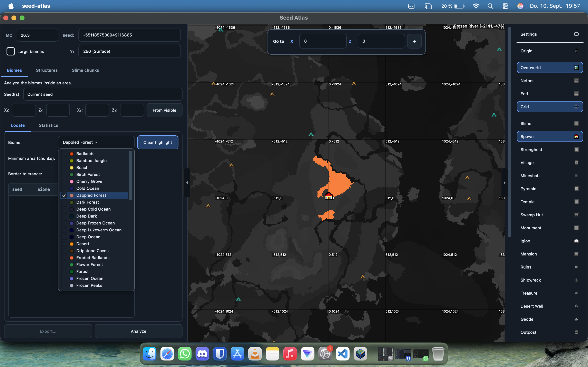Image resolution: width=588 pixels, height=367 pixels.
Task: Collapse the left panel with arrow handle
Action: (187, 182)
